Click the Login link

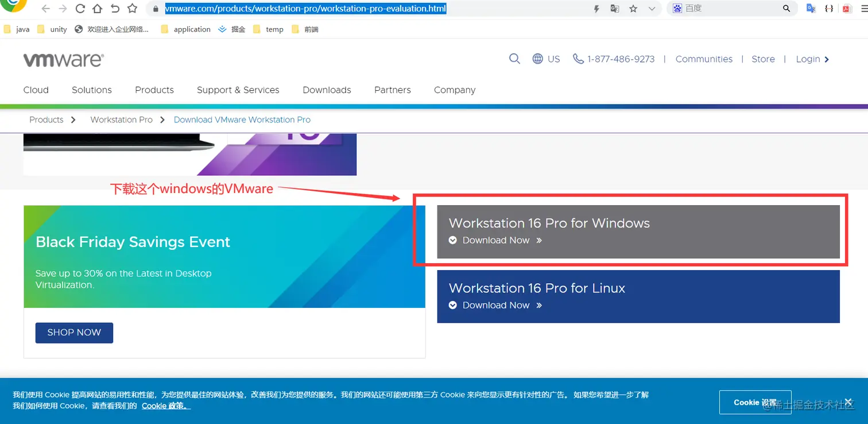click(x=812, y=59)
